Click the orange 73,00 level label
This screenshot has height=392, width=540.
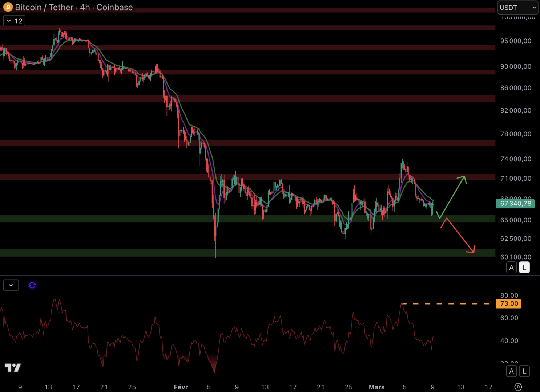(508, 304)
